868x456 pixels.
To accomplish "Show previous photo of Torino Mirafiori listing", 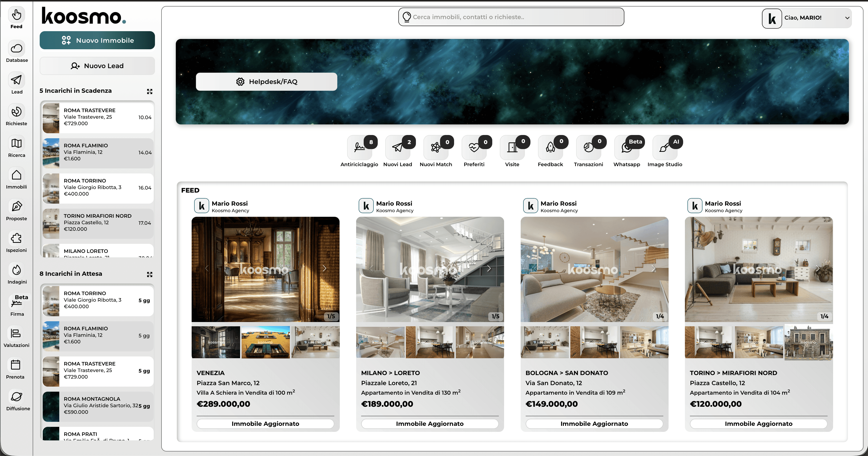I will pyautogui.click(x=700, y=268).
